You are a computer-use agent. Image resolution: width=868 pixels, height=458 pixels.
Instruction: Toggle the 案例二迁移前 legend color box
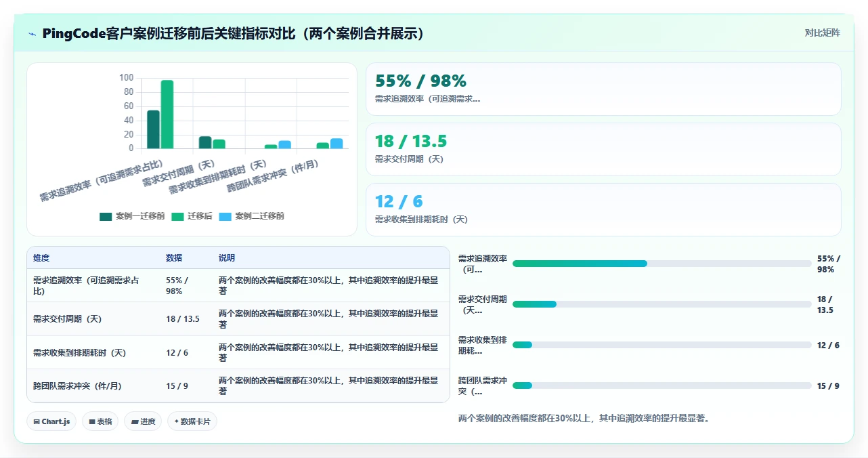(x=225, y=216)
